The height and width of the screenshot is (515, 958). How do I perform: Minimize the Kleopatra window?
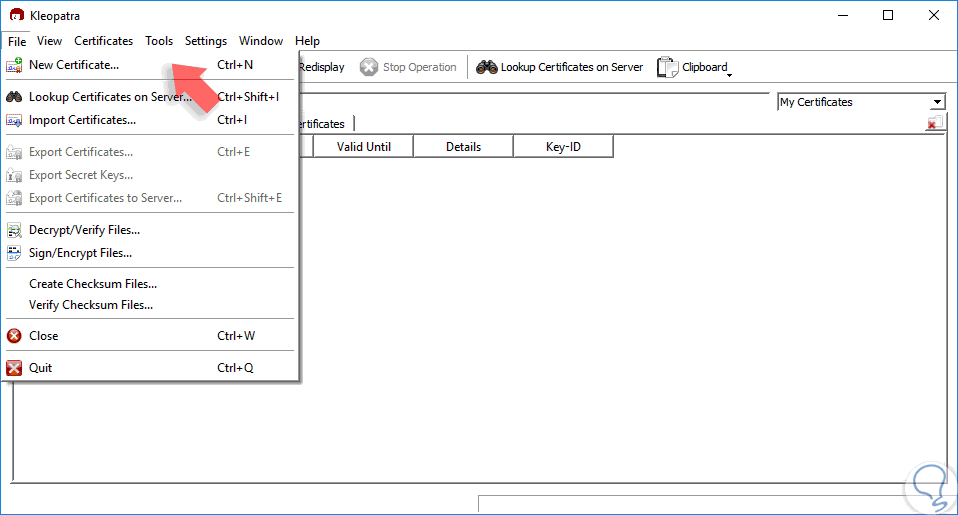tap(843, 15)
